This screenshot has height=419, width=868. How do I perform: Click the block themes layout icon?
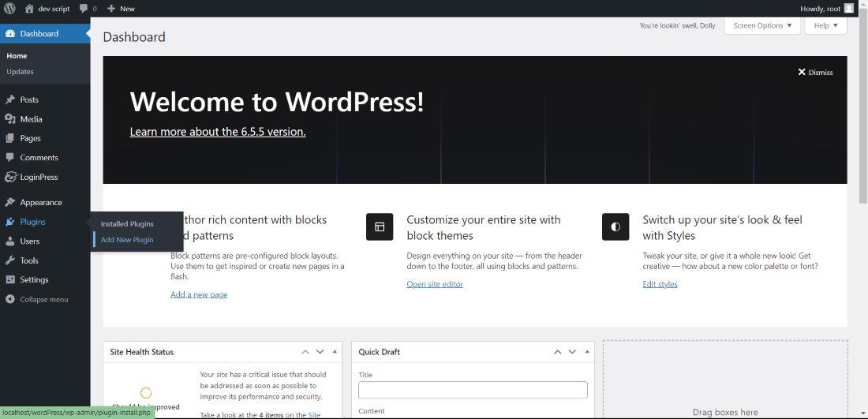[380, 227]
